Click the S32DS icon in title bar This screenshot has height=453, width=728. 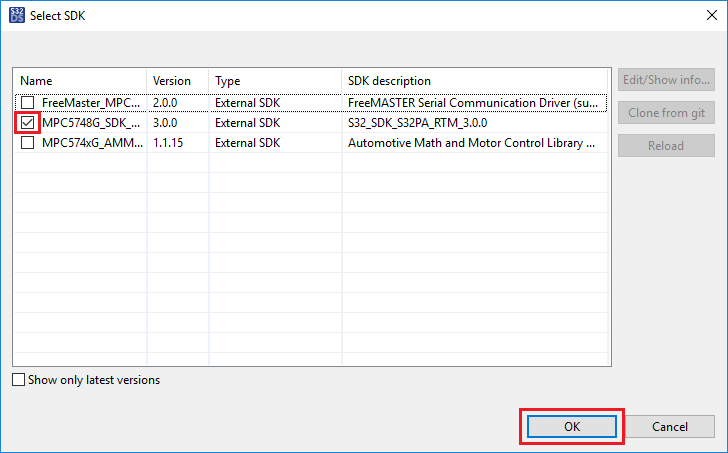(x=15, y=16)
